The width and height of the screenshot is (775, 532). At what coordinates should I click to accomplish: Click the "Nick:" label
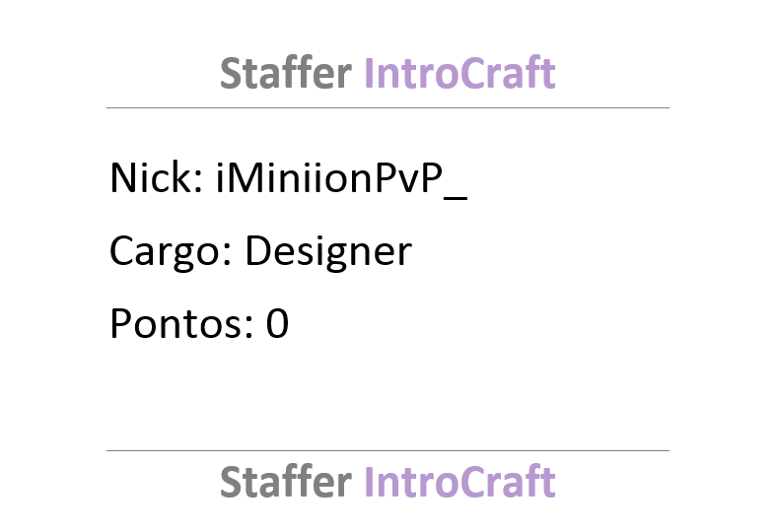[x=156, y=177]
